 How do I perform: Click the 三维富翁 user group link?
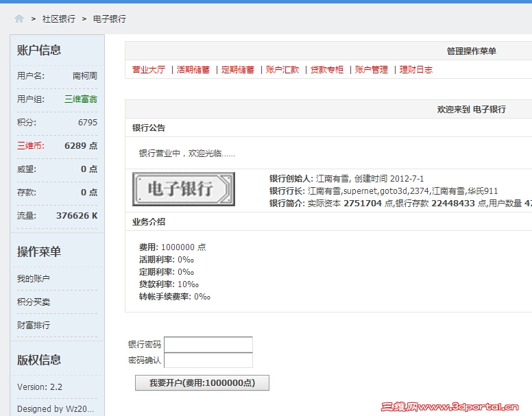tap(81, 99)
